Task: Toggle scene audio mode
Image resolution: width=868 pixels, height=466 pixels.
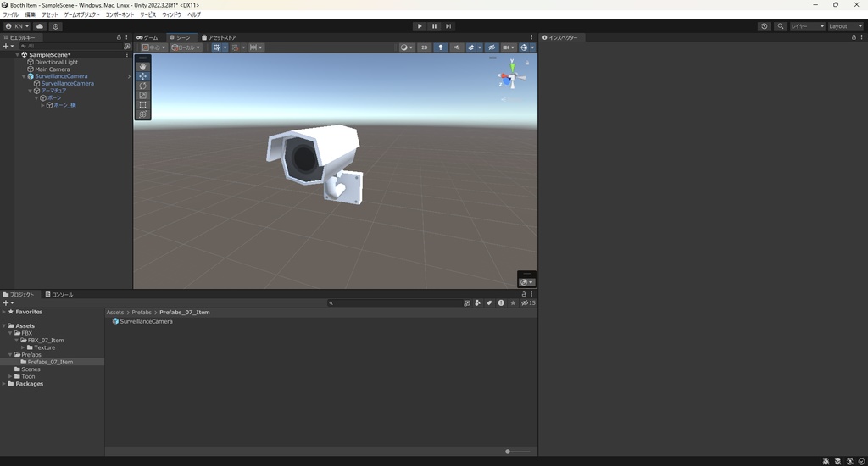Action: (x=457, y=47)
